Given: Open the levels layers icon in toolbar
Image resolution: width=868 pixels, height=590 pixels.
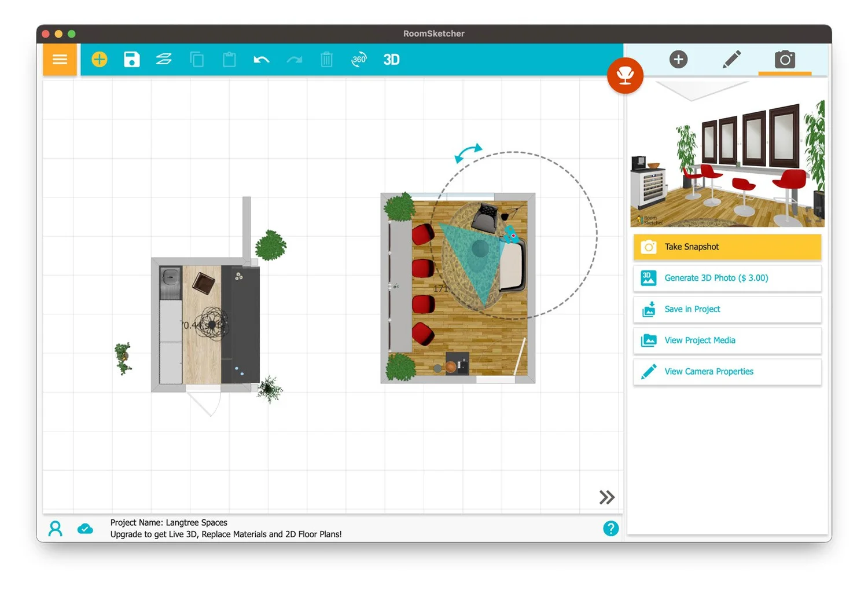Looking at the screenshot, I should (x=164, y=59).
